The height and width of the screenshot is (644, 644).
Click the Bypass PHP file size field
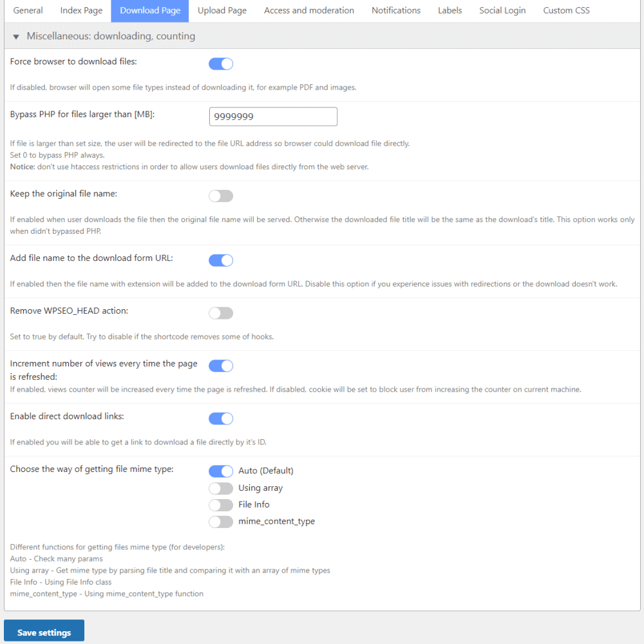[273, 117]
